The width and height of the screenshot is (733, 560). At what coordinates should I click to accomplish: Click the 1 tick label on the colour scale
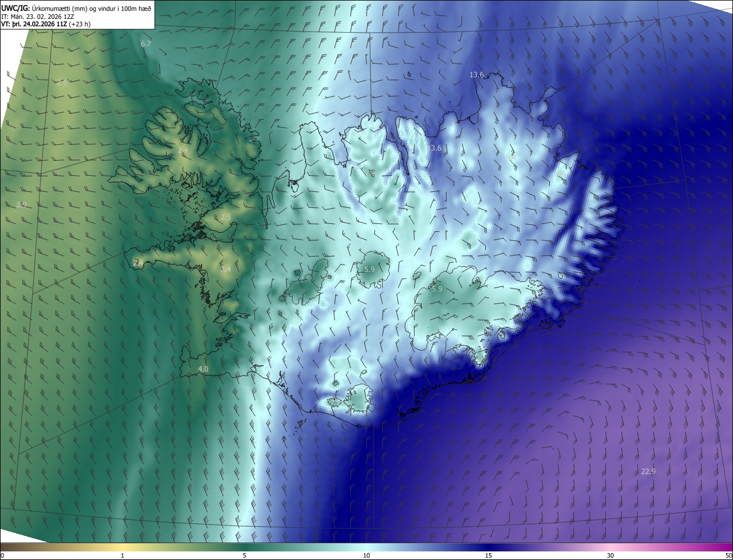[123, 556]
